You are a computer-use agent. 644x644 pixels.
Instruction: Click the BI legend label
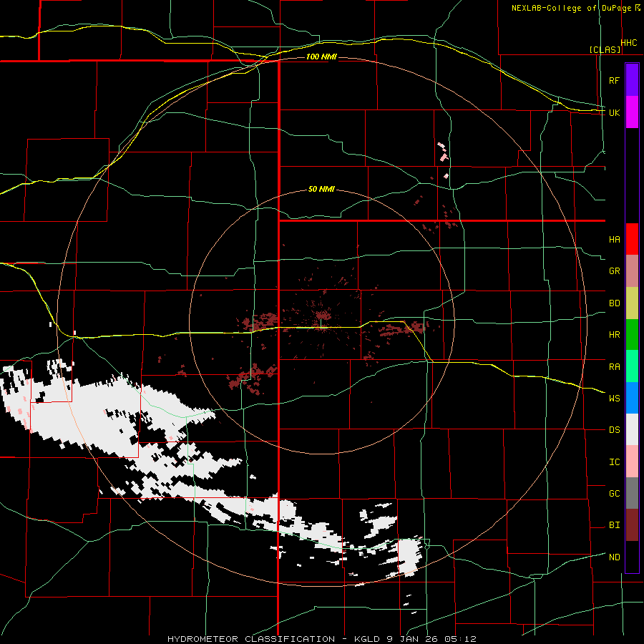[614, 525]
